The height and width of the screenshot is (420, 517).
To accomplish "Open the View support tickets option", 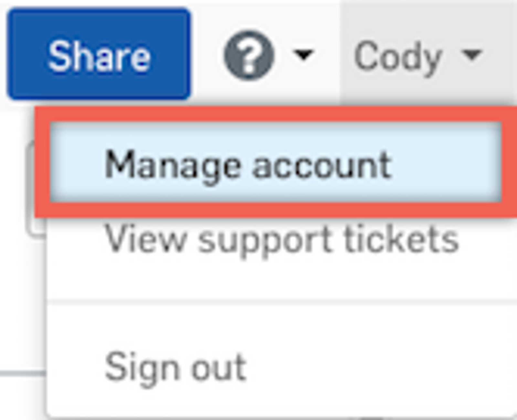I will [x=281, y=240].
